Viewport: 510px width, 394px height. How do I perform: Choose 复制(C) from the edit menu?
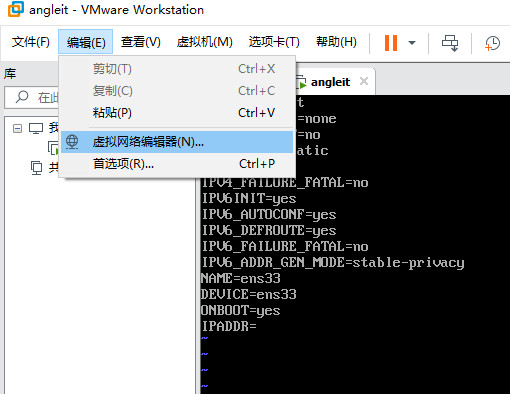pos(177,91)
